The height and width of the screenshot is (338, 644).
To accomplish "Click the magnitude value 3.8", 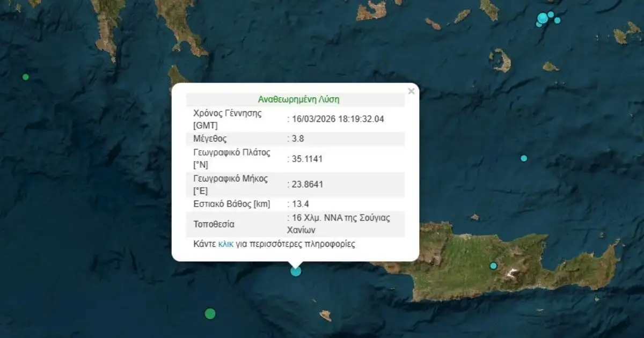I will pyautogui.click(x=297, y=139).
